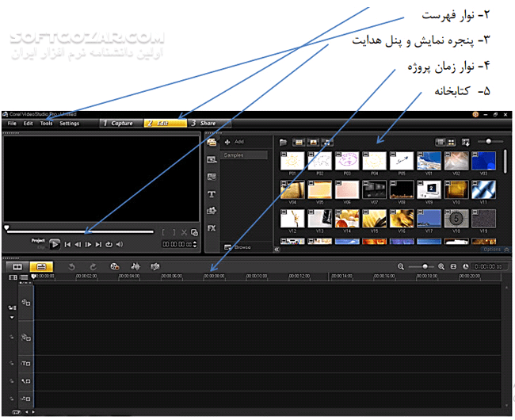
Task: Open the Record/Capture Option icon
Action: coord(114,266)
